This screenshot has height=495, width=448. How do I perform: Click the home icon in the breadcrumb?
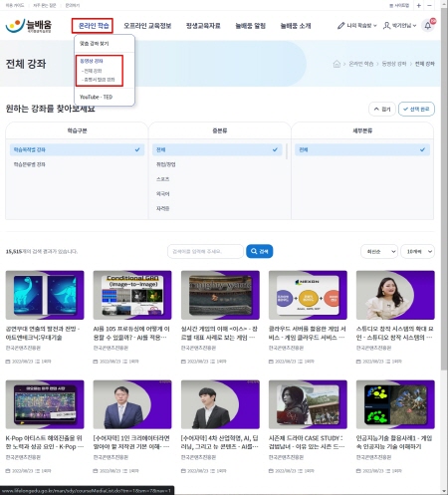(x=336, y=64)
